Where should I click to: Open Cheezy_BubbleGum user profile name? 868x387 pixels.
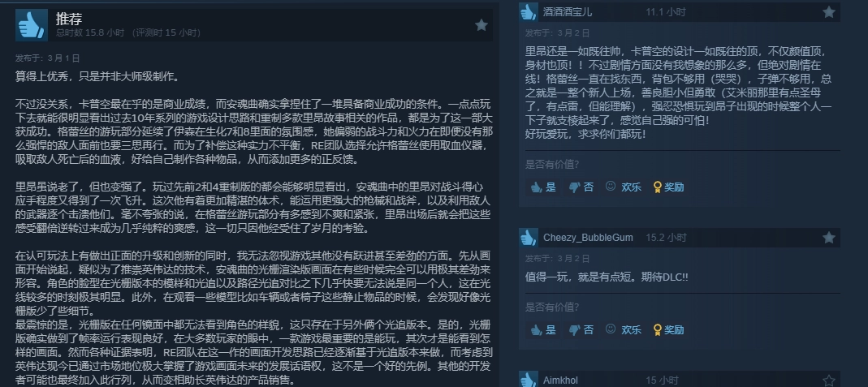pyautogui.click(x=588, y=238)
